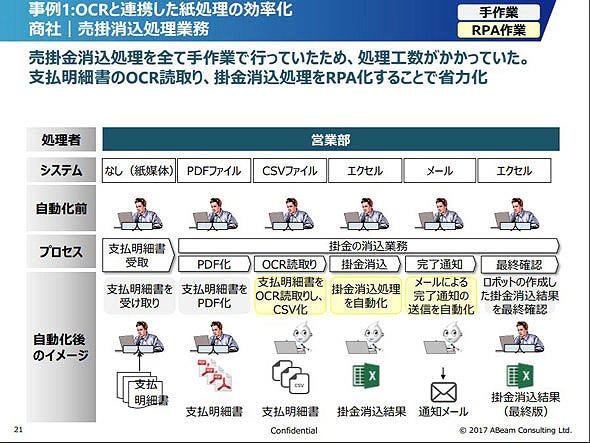Select the 営業部 header bar
This screenshot has height=443, width=590.
coord(331,140)
